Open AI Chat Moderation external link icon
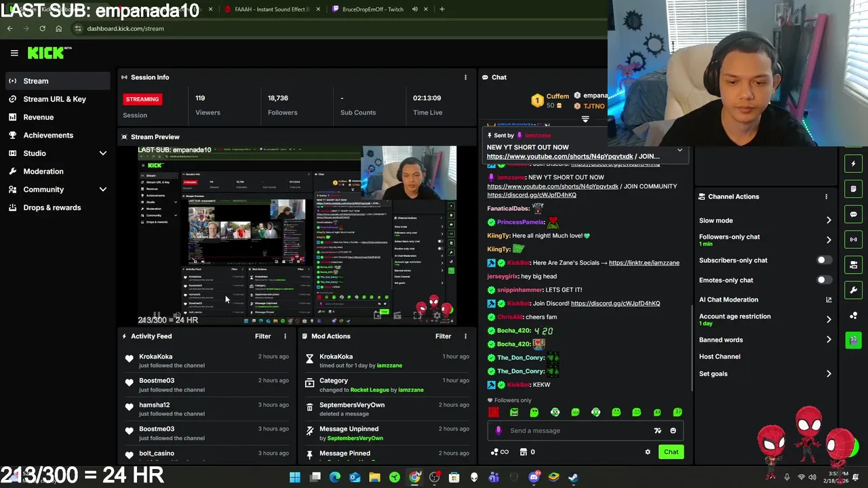The width and height of the screenshot is (868, 488). [x=829, y=300]
